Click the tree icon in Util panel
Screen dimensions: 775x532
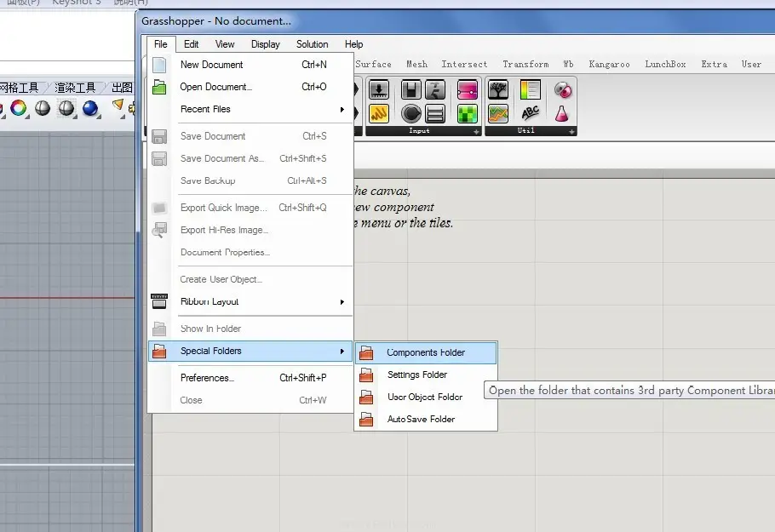pyautogui.click(x=498, y=90)
